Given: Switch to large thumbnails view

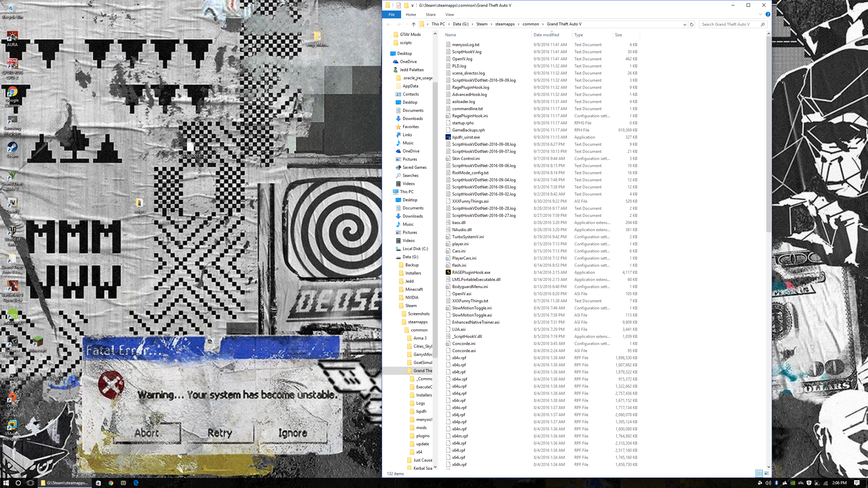Looking at the screenshot, I should (x=767, y=473).
